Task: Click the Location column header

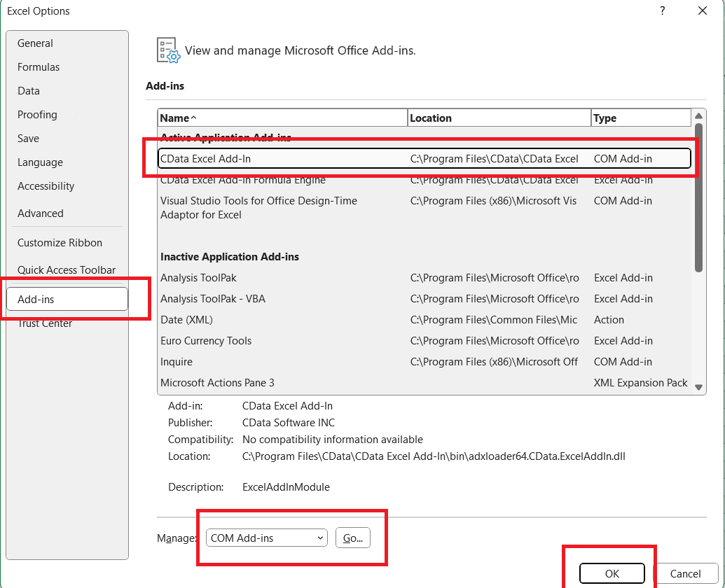Action: click(x=499, y=118)
